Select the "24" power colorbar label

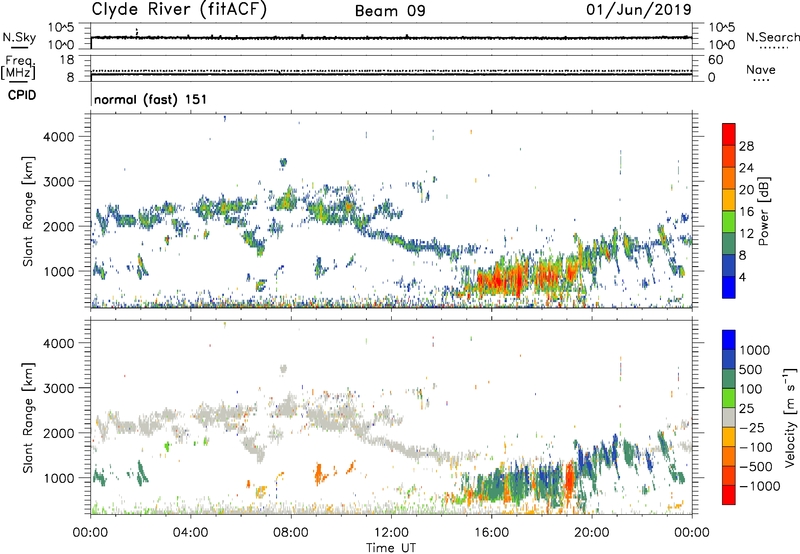(746, 168)
